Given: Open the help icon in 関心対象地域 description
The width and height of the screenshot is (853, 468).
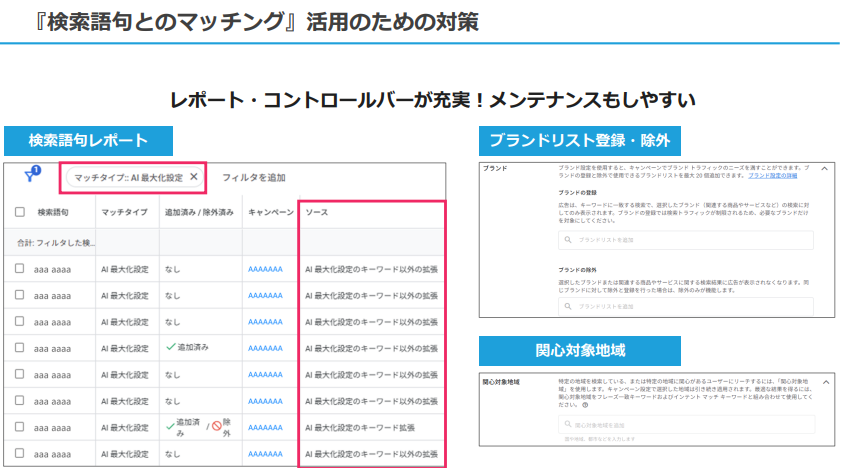Looking at the screenshot, I should pos(585,405).
